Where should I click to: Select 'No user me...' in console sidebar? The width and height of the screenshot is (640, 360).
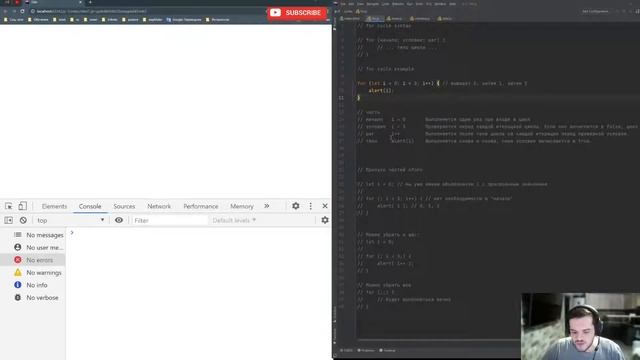[33, 247]
